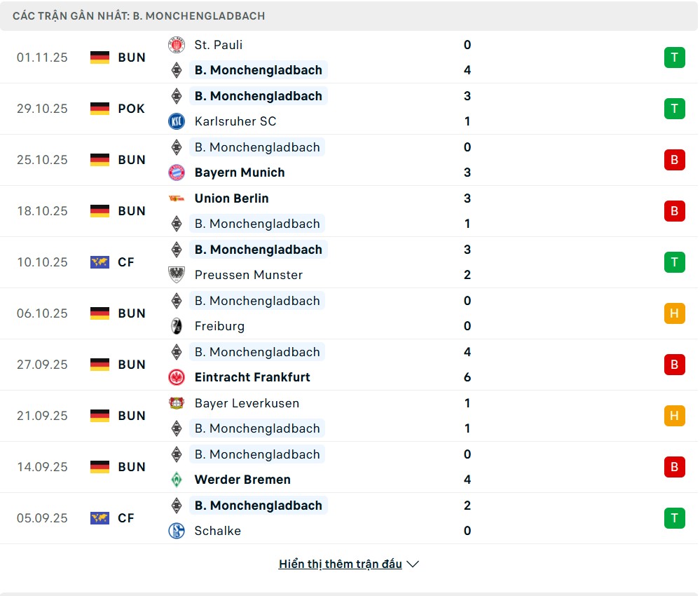The width and height of the screenshot is (700, 596).
Task: Click the Schalke club logo
Action: click(x=176, y=531)
